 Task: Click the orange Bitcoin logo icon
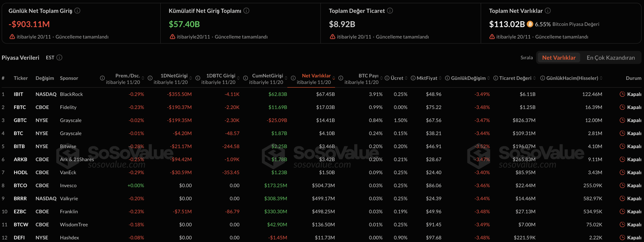click(x=530, y=24)
